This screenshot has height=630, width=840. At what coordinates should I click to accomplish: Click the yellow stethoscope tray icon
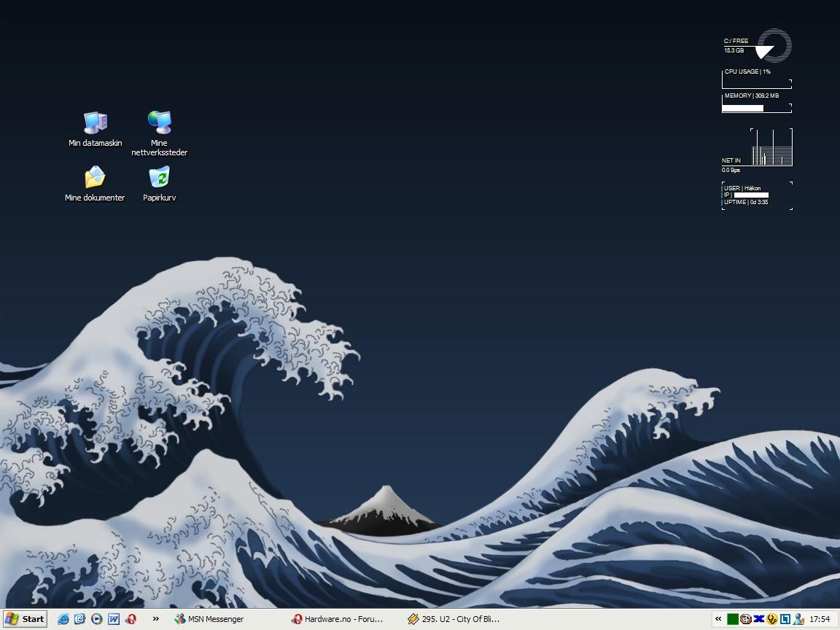tap(772, 619)
